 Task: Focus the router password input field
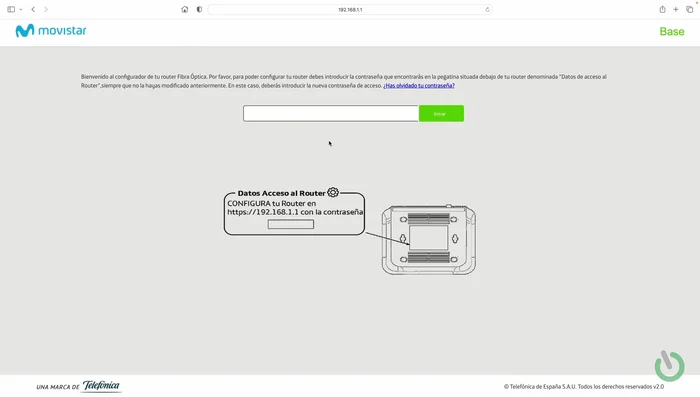[x=331, y=113]
